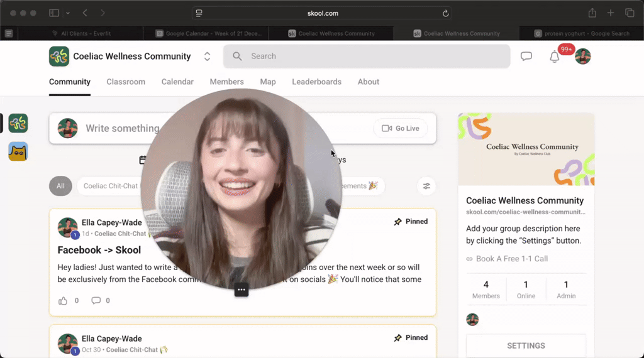The height and width of the screenshot is (358, 644).
Task: Open notifications bell icon
Action: point(555,57)
